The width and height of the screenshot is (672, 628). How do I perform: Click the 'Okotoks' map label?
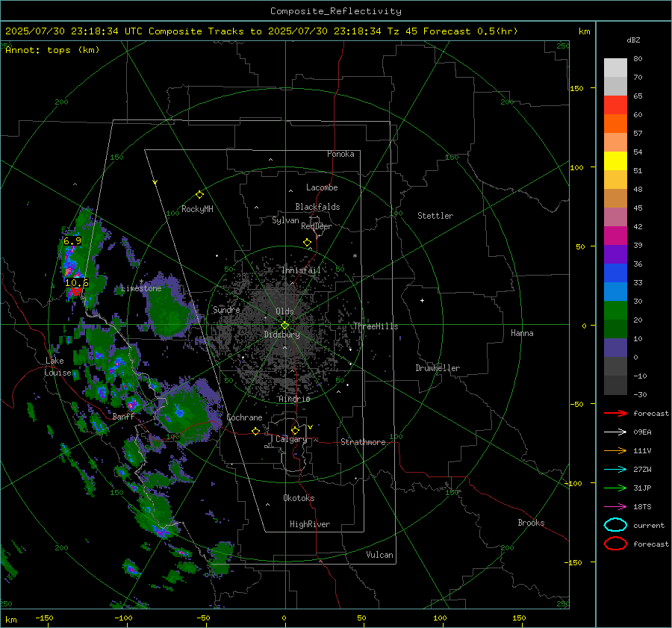[299, 498]
